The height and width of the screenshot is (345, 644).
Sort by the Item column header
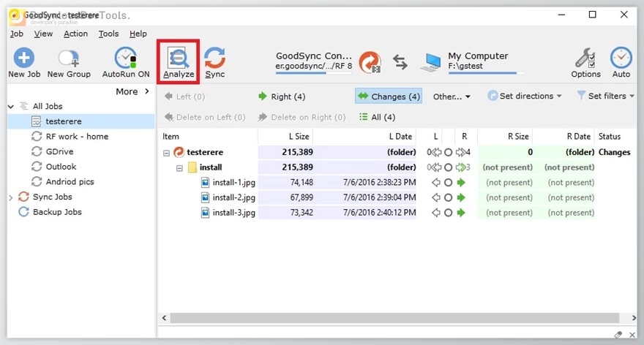coord(208,137)
